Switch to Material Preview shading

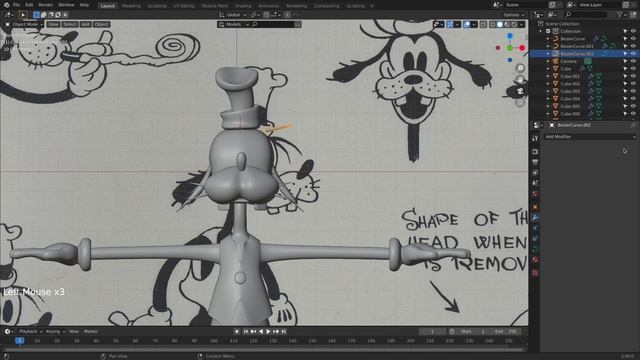[507, 24]
